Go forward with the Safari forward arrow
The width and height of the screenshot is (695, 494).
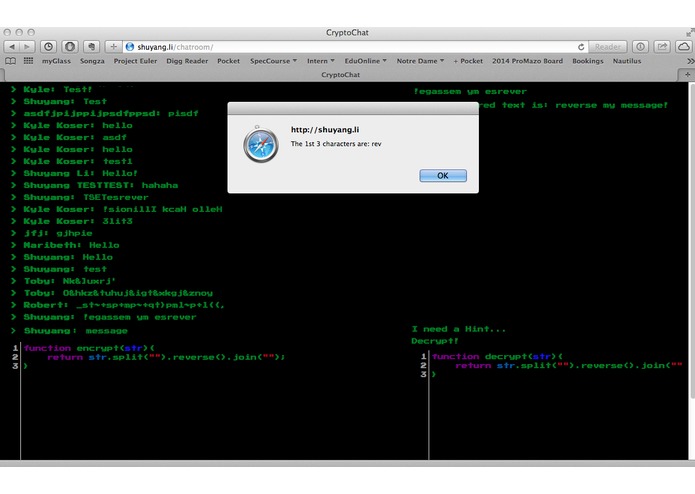click(x=27, y=47)
